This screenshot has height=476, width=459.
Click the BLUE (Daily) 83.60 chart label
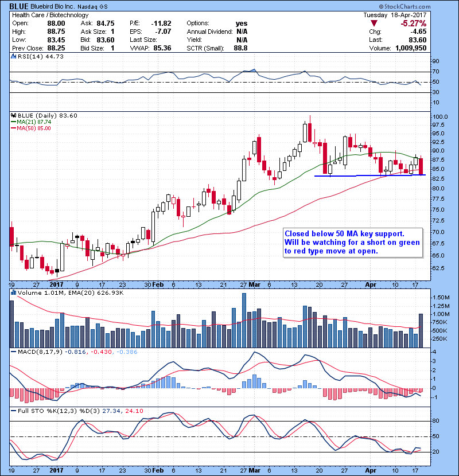pos(48,116)
